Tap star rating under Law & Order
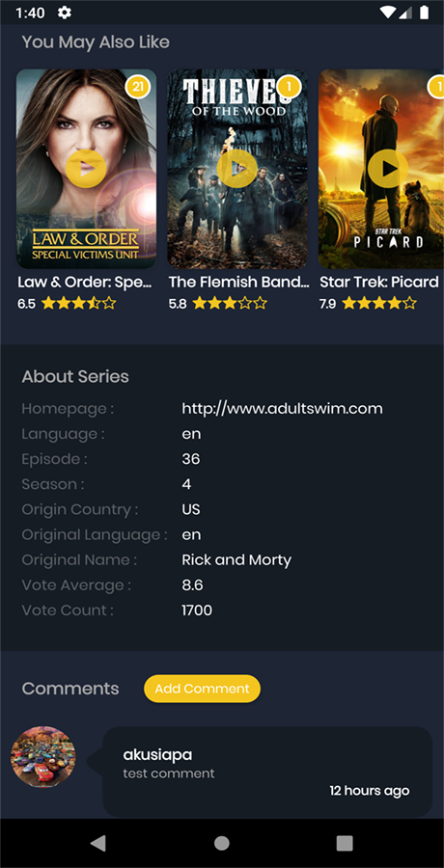This screenshot has width=444, height=868. [79, 304]
